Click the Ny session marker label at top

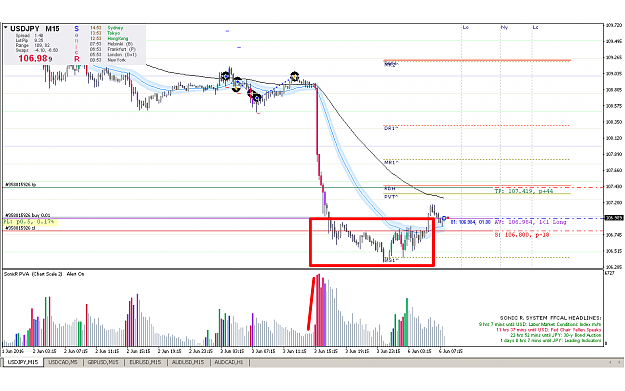(x=504, y=28)
